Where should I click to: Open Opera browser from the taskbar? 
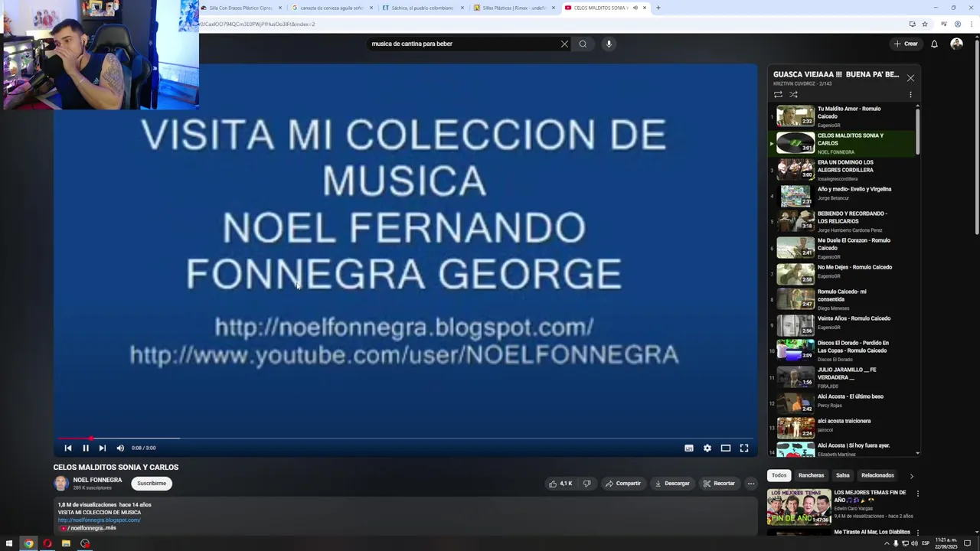[x=47, y=543]
